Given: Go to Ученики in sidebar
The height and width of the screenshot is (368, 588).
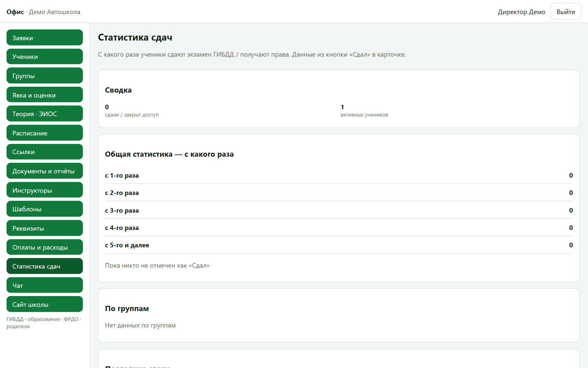Looking at the screenshot, I should [45, 57].
